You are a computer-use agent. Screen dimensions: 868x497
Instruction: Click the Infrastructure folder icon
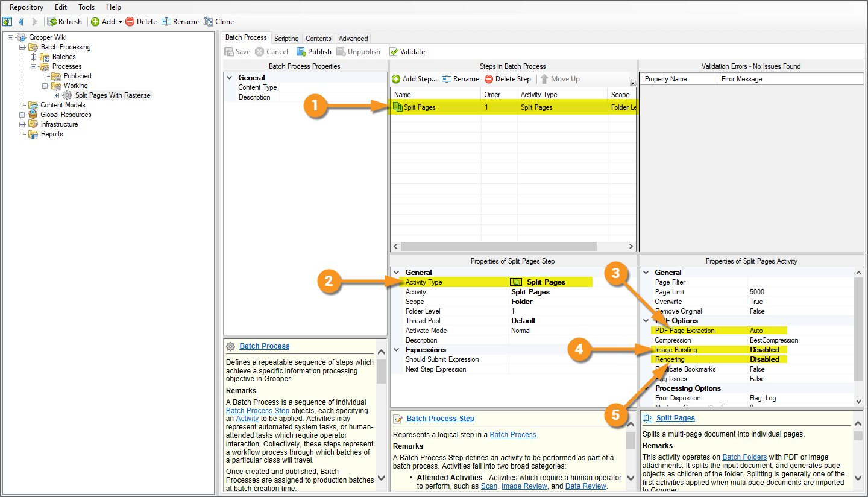pyautogui.click(x=34, y=124)
